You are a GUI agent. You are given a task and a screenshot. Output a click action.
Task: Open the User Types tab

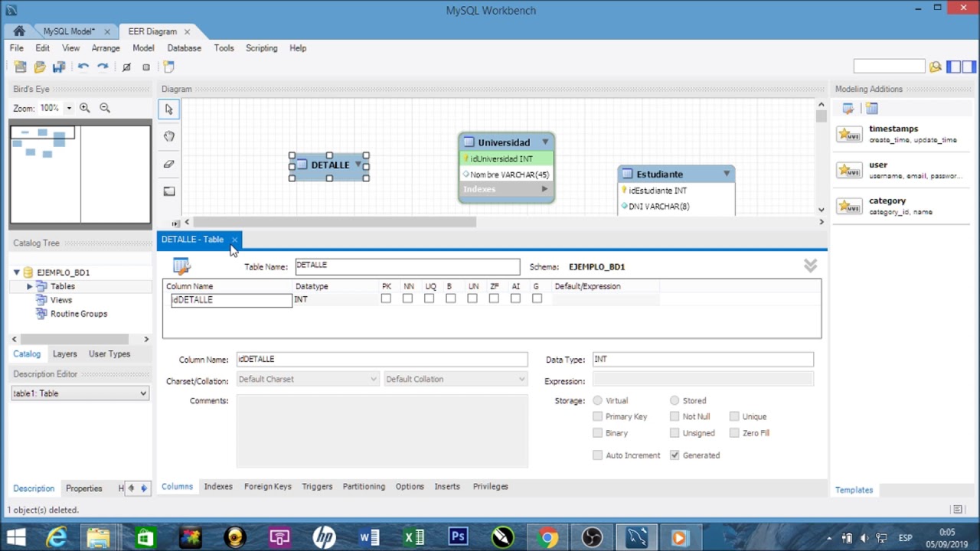[x=109, y=354]
